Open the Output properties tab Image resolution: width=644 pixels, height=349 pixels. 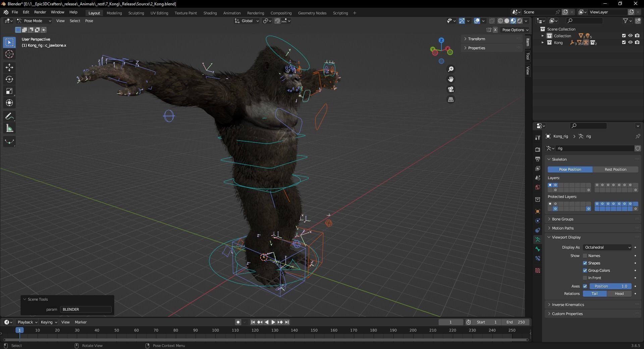click(538, 159)
